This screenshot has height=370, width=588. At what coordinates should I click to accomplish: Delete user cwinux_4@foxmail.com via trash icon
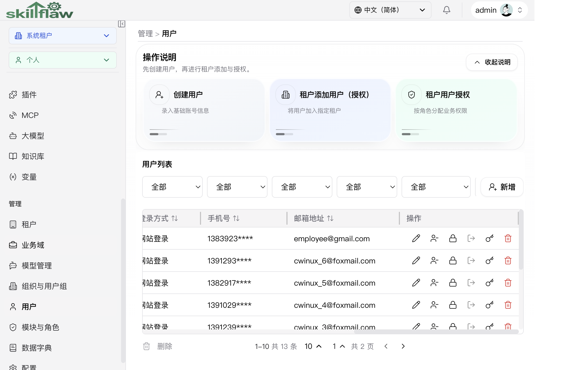click(508, 305)
